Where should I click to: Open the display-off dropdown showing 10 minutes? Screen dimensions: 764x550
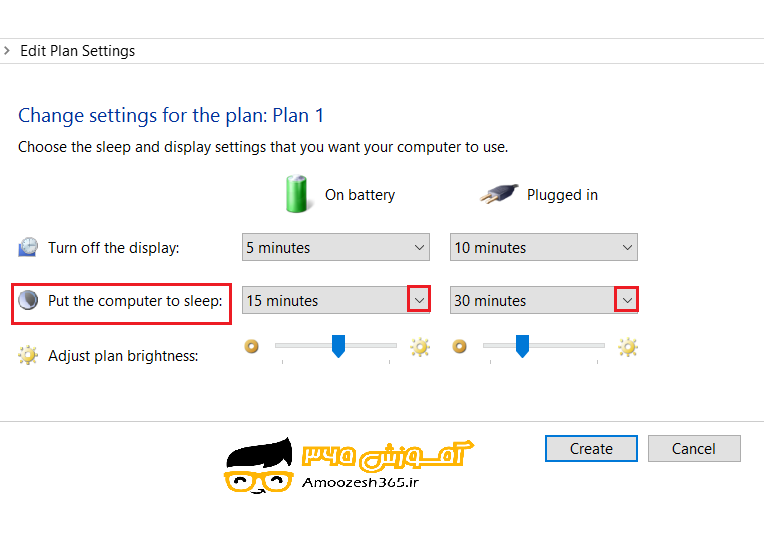point(543,248)
